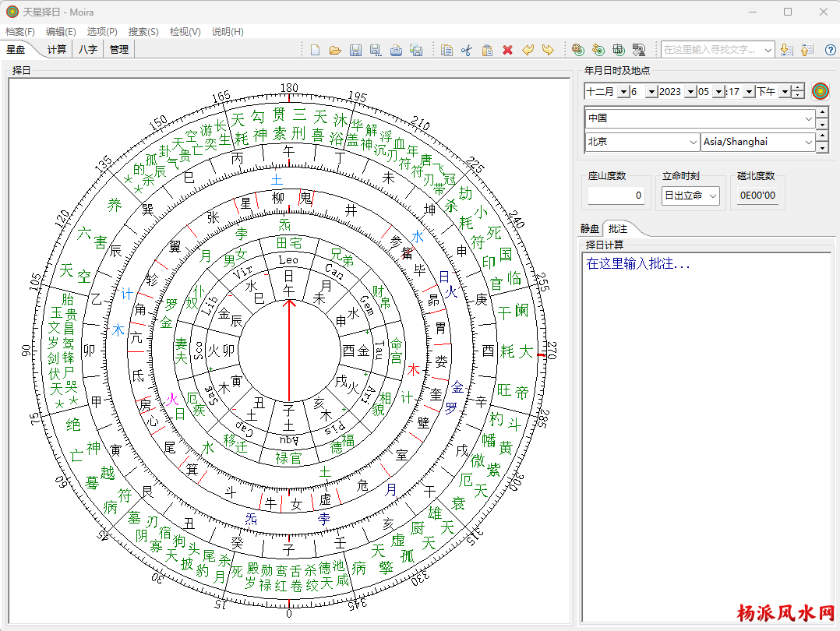Click the Print toolbar icon
This screenshot has height=631, width=840.
(x=396, y=50)
